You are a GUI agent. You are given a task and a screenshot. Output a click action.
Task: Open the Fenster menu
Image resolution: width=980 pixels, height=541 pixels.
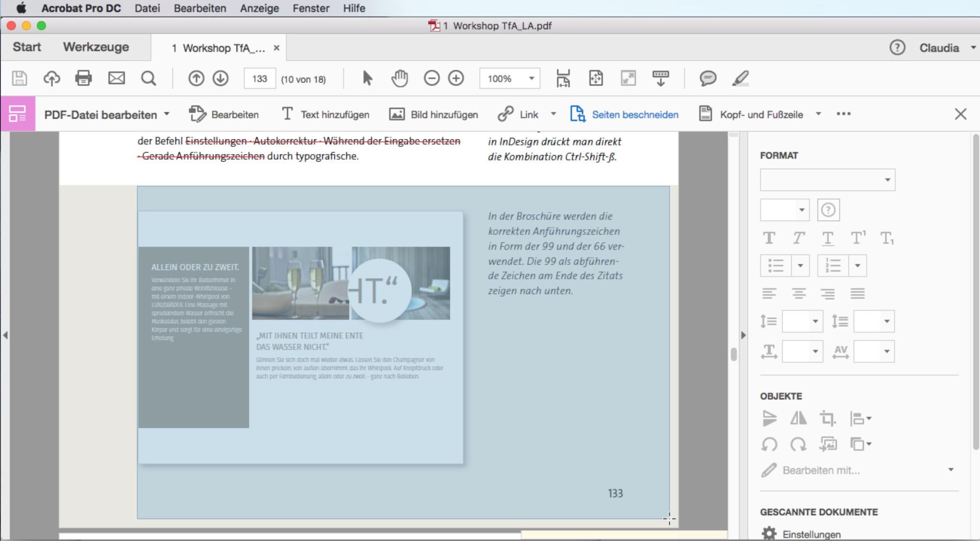point(311,8)
